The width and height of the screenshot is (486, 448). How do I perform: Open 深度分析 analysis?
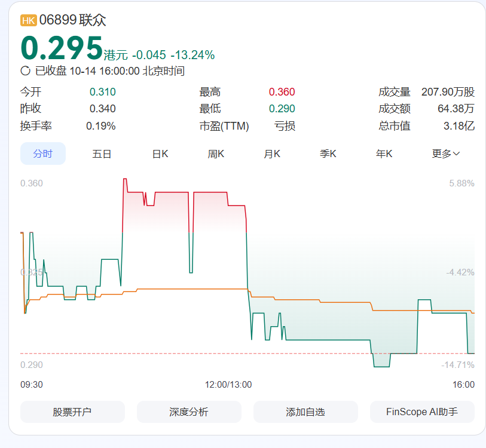[x=189, y=412]
